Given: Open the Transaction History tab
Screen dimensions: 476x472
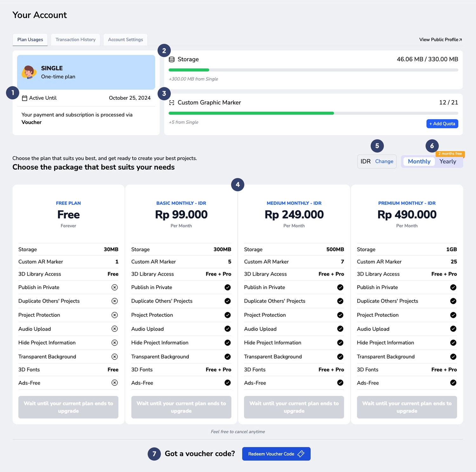Looking at the screenshot, I should [76, 40].
